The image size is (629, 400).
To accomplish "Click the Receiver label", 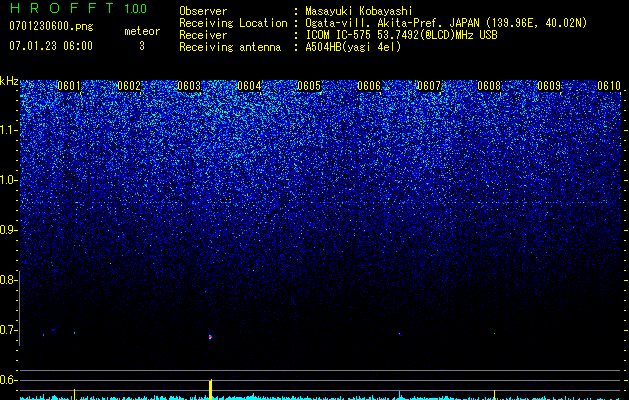I will coord(203,35).
